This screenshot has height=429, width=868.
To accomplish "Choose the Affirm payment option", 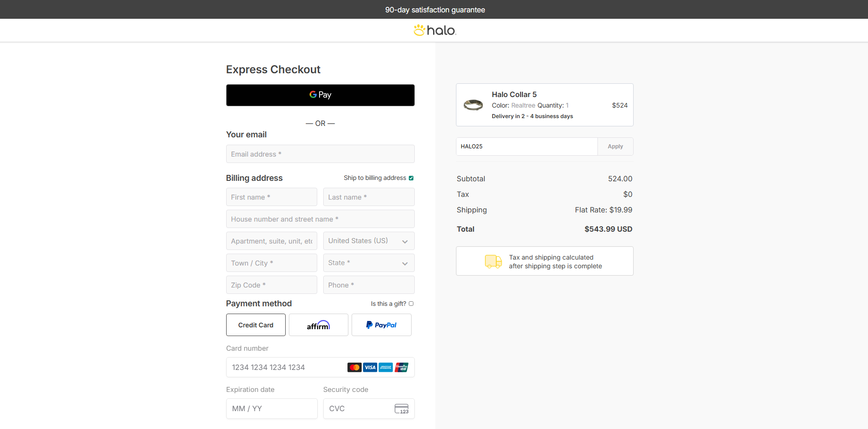I will coord(319,325).
